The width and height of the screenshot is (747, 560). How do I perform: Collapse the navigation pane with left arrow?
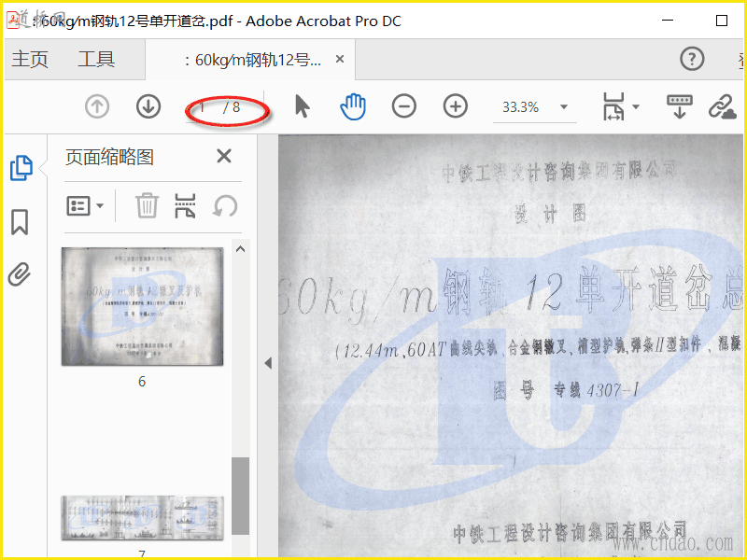tap(268, 363)
